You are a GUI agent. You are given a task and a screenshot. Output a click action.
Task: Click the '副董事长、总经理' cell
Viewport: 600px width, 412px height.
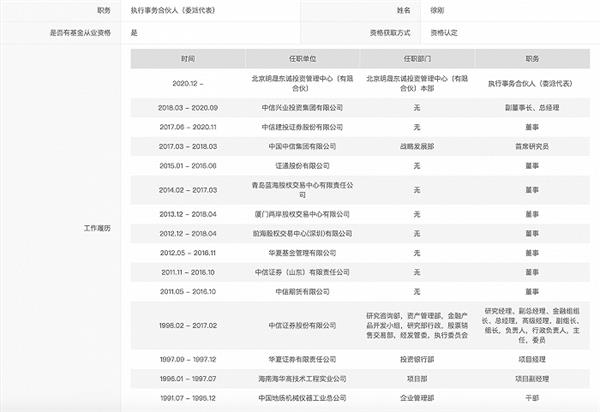click(x=532, y=108)
